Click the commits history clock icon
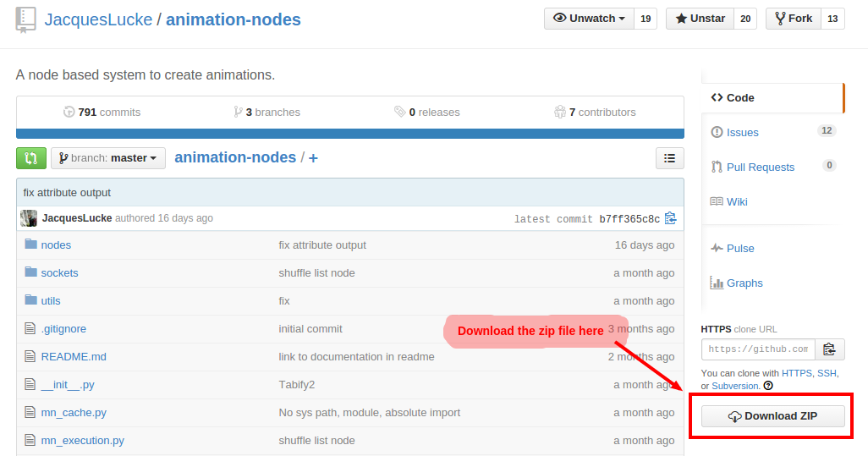The image size is (868, 456). coord(69,112)
